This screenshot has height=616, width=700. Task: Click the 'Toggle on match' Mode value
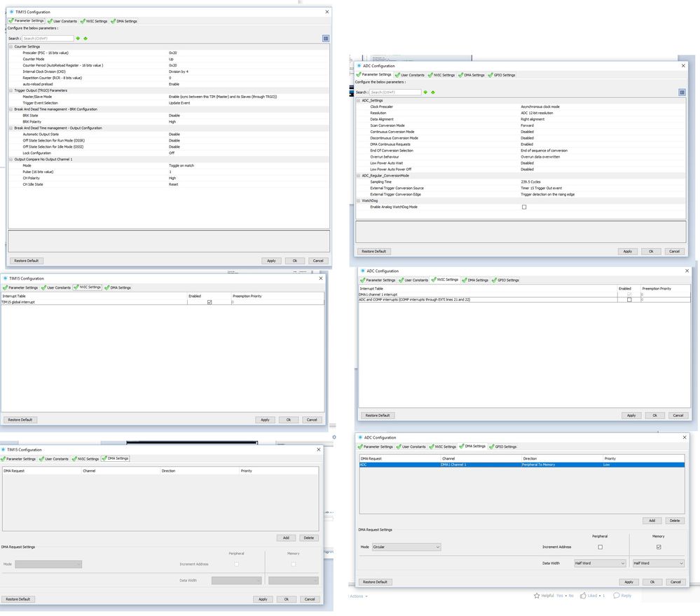coord(181,165)
